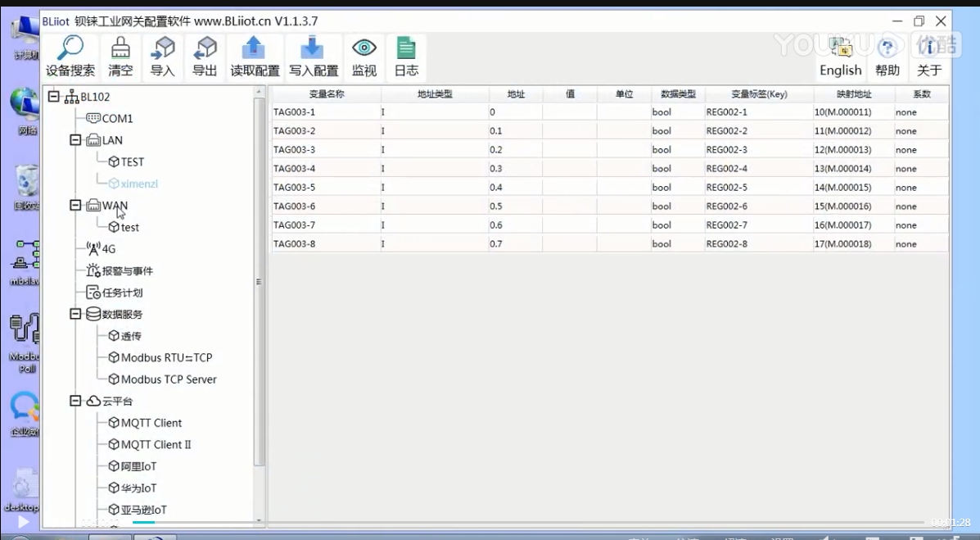
Task: Select MQTT Client in the tree
Action: [151, 423]
